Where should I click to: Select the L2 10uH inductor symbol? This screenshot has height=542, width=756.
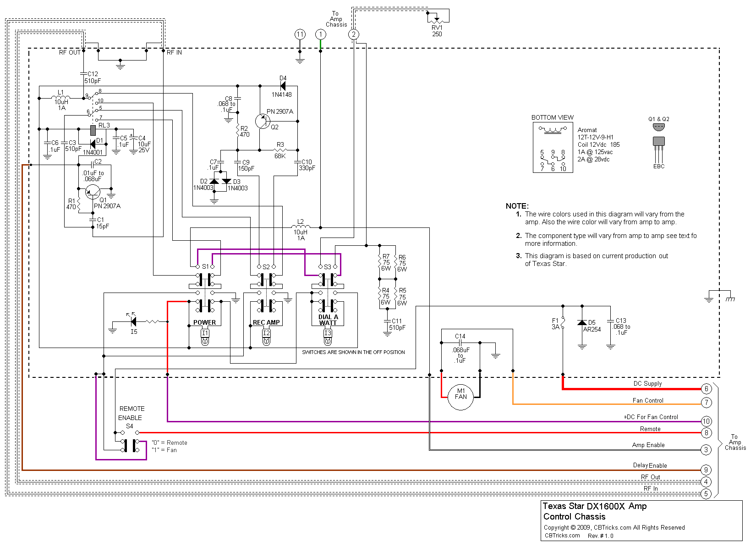[301, 227]
